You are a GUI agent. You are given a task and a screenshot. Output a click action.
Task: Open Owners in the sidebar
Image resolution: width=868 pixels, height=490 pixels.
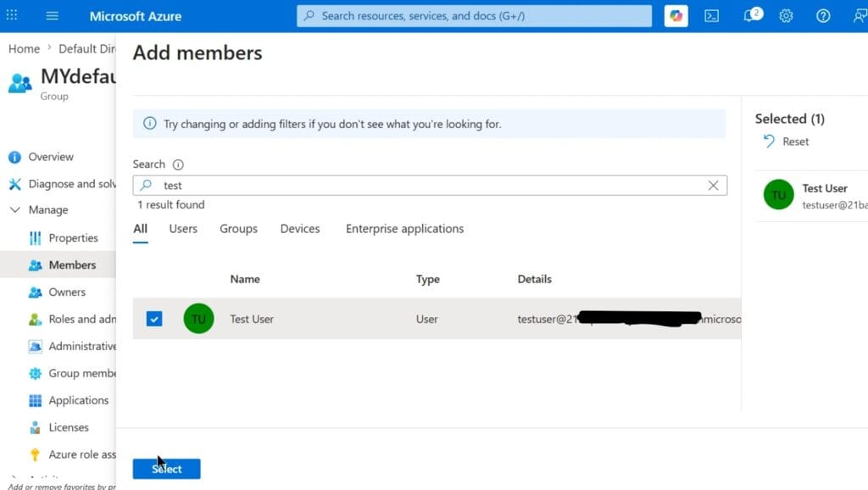tap(67, 292)
